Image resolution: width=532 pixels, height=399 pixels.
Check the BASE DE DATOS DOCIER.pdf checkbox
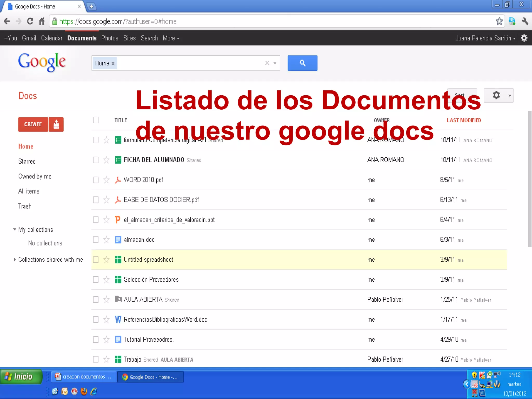tap(96, 200)
